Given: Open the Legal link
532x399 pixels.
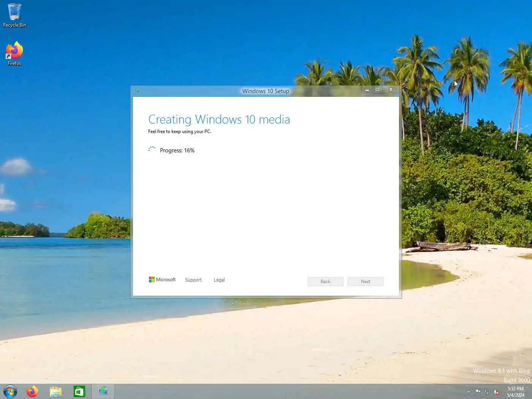Looking at the screenshot, I should (219, 280).
